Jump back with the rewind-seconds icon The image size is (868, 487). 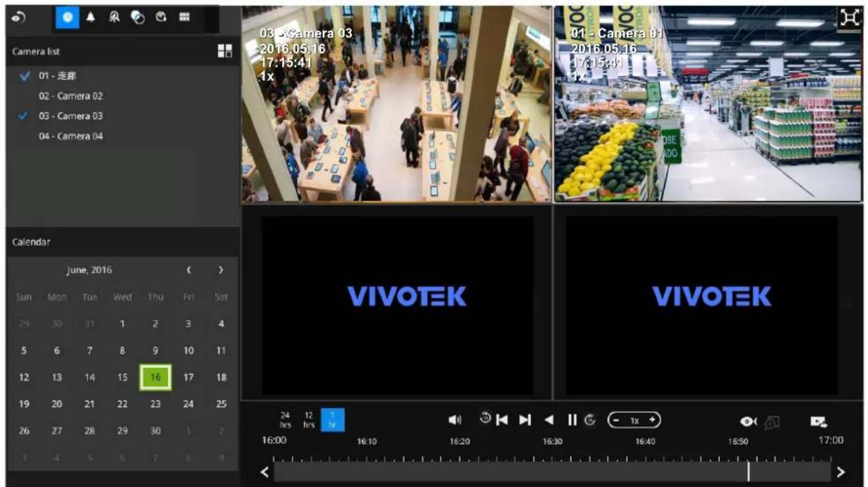485,419
